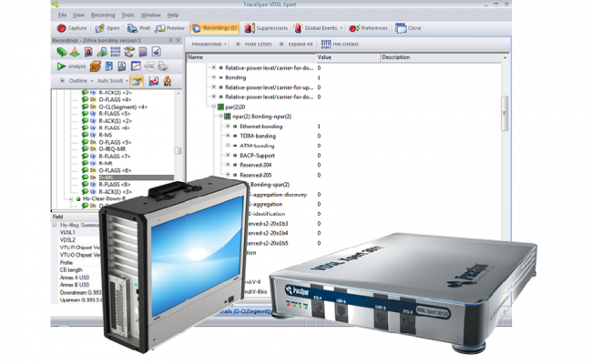Click the blue floppy disk save icon
Viewport: 592px width, 364px height.
(108, 66)
